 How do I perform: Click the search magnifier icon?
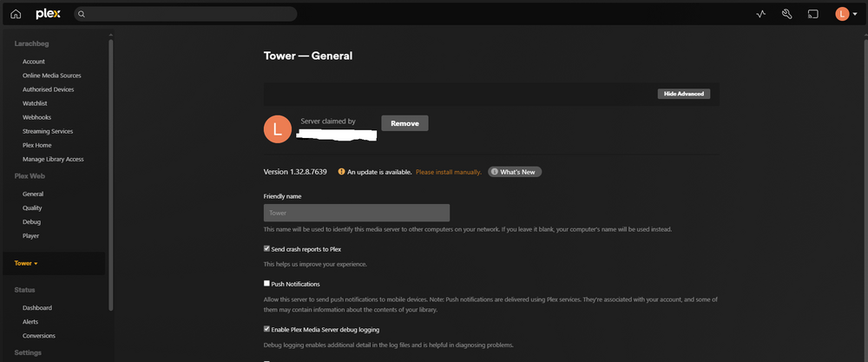coord(82,15)
